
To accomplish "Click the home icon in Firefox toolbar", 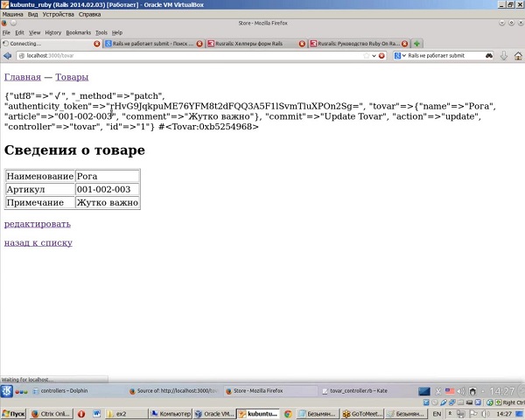I will tap(518, 55).
